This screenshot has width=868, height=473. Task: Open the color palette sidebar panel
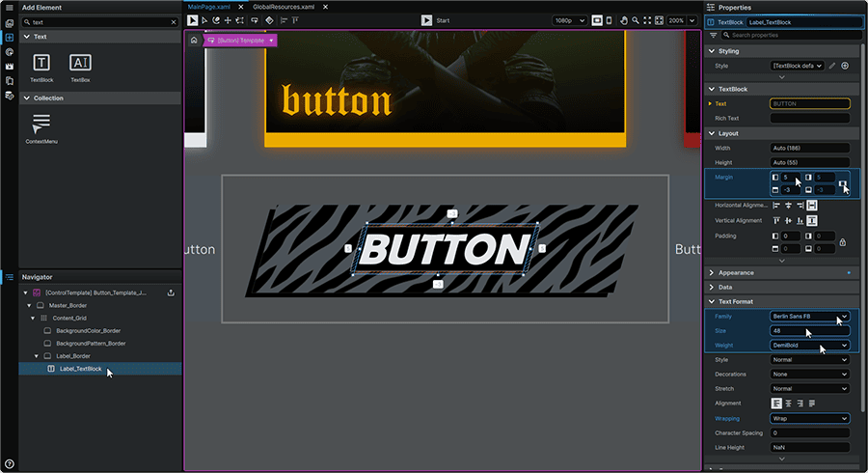(9, 52)
